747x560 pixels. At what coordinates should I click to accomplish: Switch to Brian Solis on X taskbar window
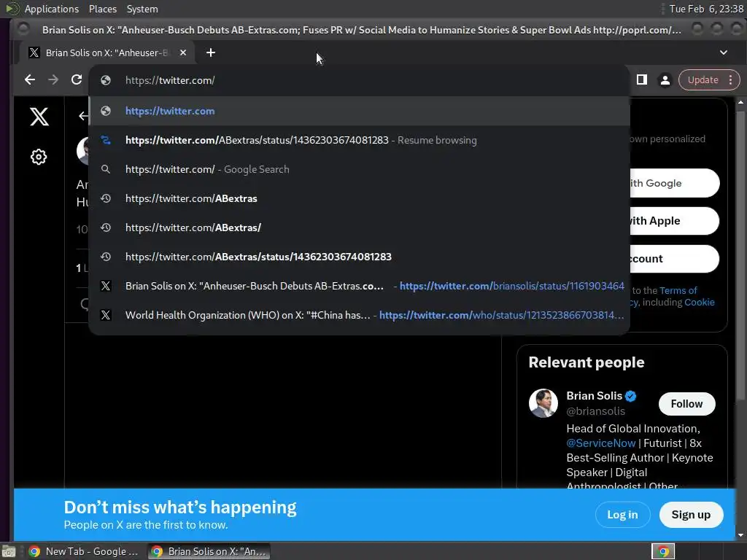209,551
